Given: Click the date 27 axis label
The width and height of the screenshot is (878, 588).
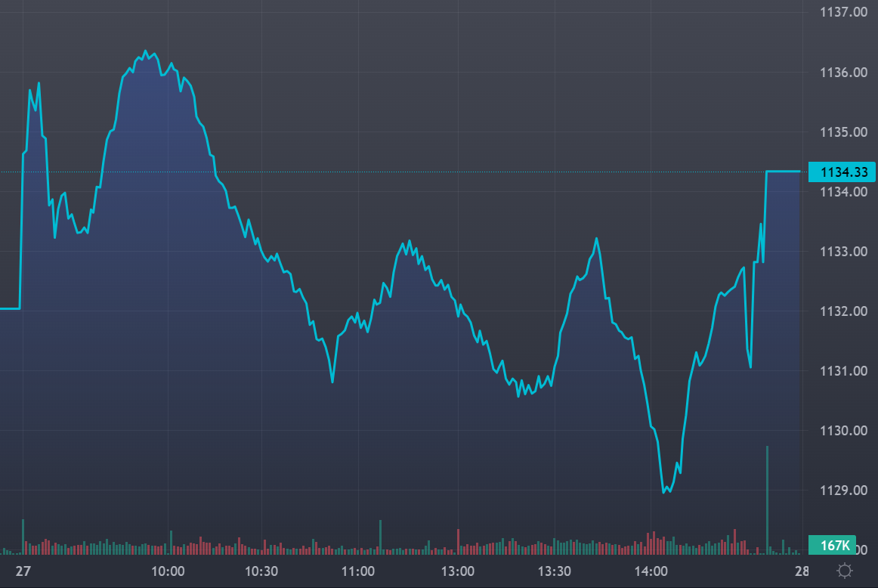Looking at the screenshot, I should (x=22, y=571).
